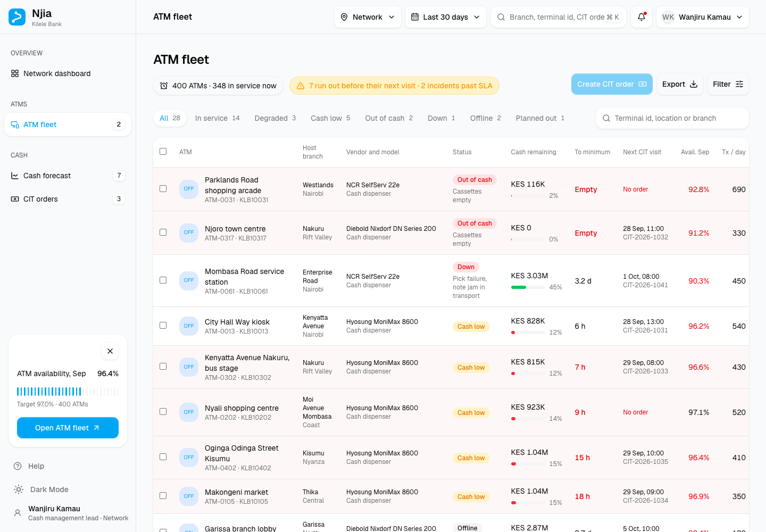Screen dimensions: 766x532
Task: Check the Njoro town centre row
Action: coord(163,232)
